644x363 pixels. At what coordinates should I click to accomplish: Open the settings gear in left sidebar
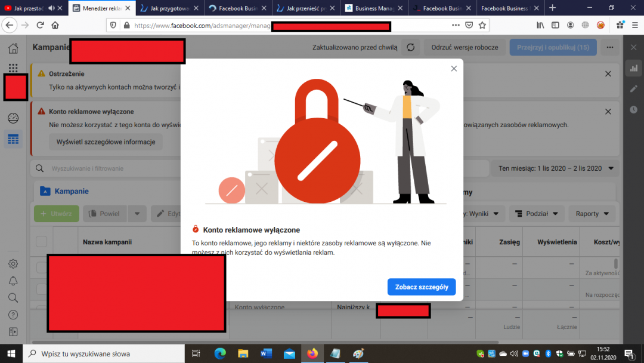[x=13, y=264]
